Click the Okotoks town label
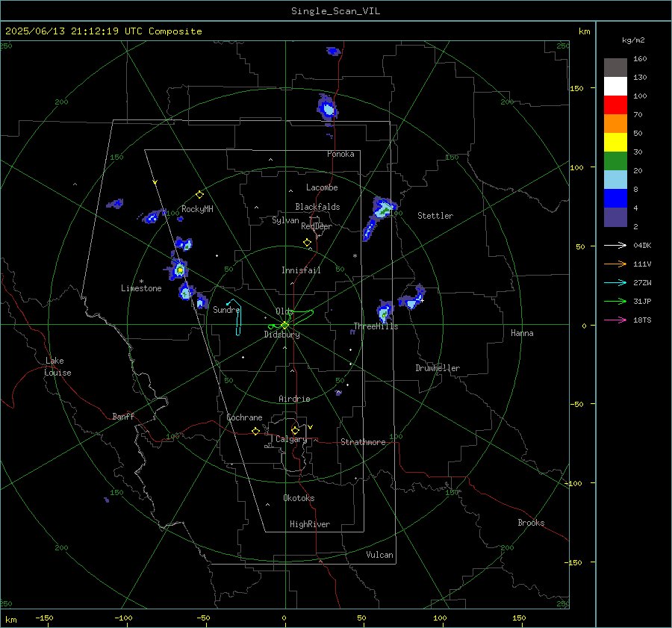The height and width of the screenshot is (628, 672). tap(299, 498)
